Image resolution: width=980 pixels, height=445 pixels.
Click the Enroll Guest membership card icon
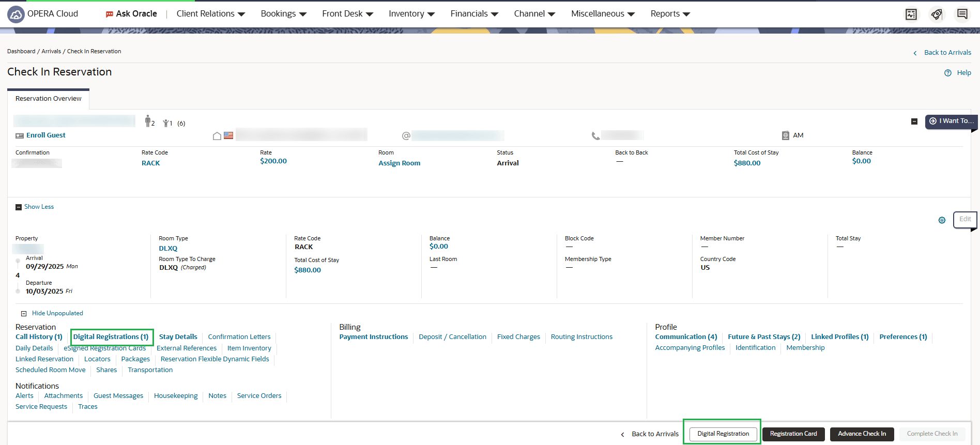20,136
